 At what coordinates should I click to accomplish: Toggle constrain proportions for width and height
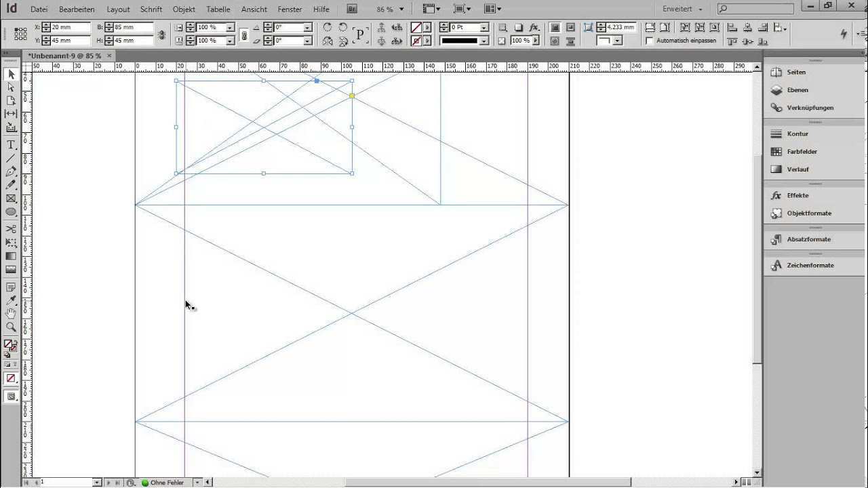[161, 34]
